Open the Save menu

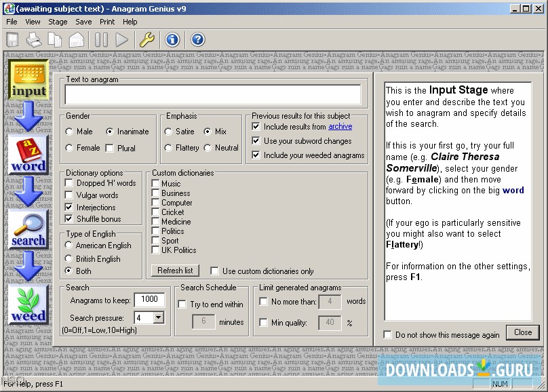(x=83, y=22)
